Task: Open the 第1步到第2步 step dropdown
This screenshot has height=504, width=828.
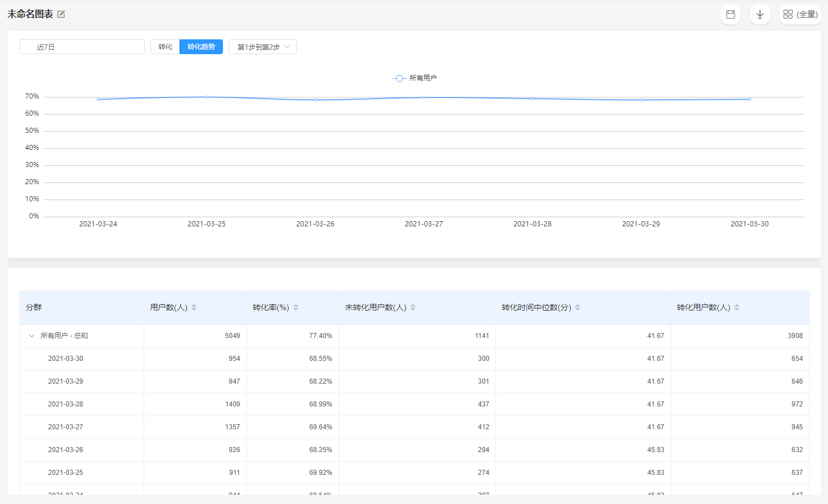Action: click(263, 47)
